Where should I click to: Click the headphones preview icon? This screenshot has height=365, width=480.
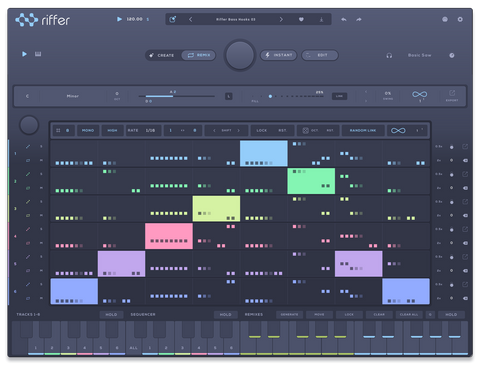(x=389, y=55)
